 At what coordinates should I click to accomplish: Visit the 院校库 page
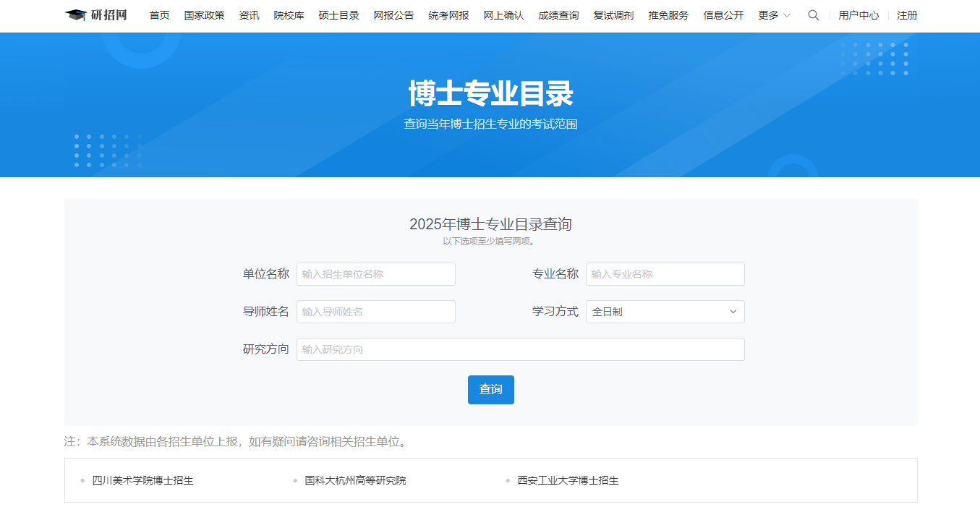[289, 14]
